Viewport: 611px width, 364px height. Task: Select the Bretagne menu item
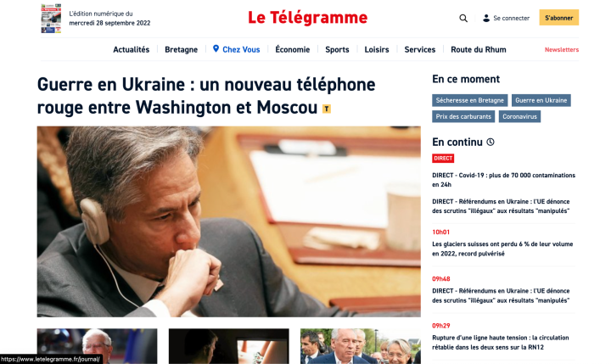182,49
